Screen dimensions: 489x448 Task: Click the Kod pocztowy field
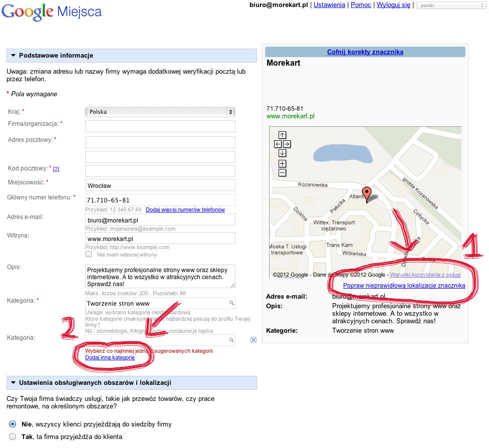click(160, 171)
